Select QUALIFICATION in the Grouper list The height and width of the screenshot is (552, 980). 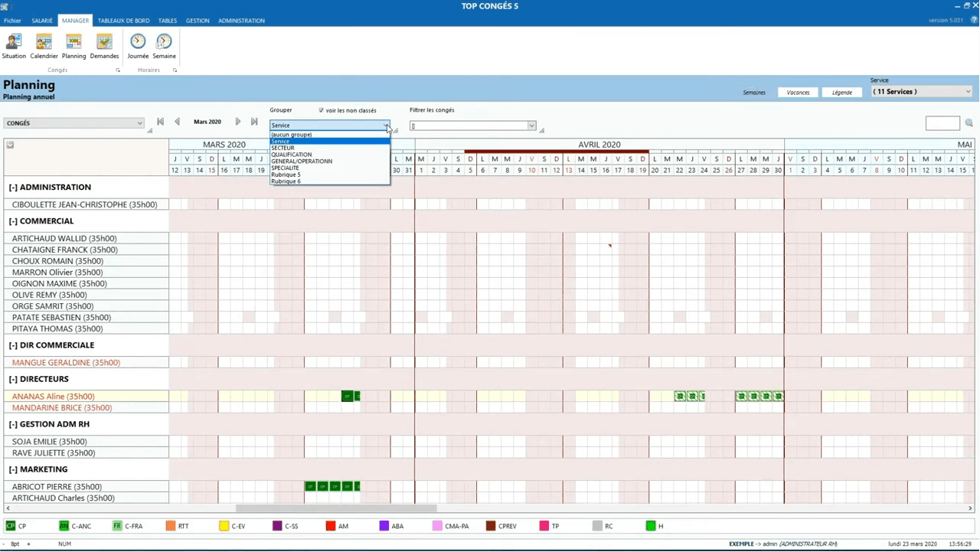pyautogui.click(x=292, y=155)
